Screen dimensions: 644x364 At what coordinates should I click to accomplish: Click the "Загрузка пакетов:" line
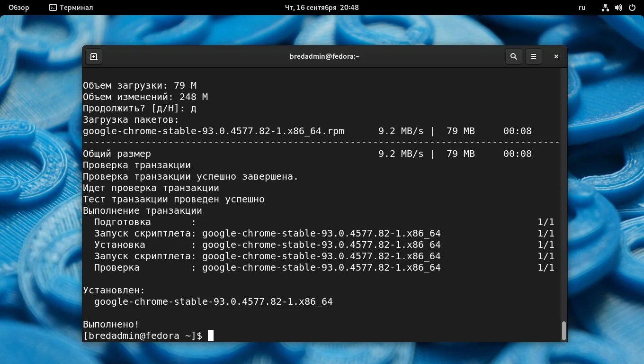point(131,119)
